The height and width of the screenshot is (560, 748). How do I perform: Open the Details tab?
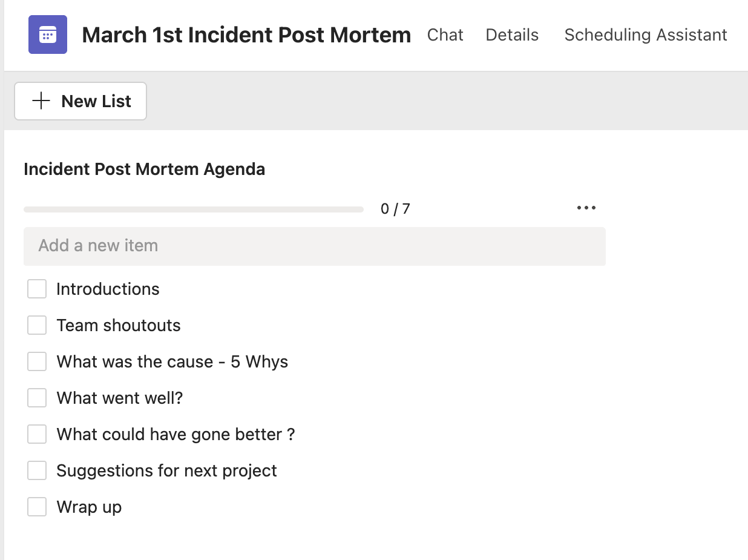(511, 35)
